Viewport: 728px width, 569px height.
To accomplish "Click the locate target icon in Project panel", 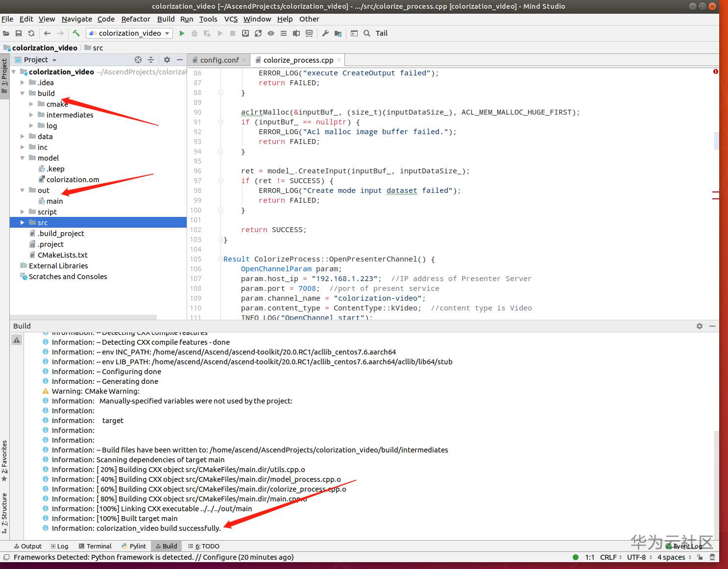I will click(138, 60).
